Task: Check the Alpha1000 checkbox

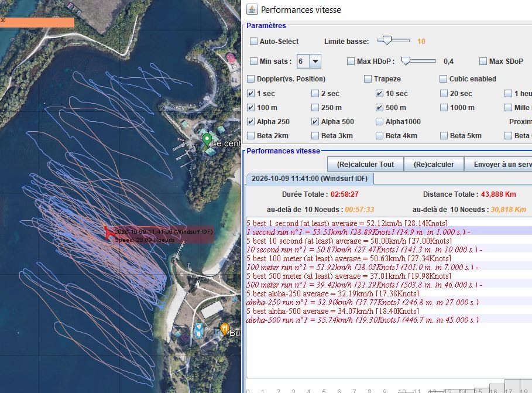Action: click(x=380, y=122)
